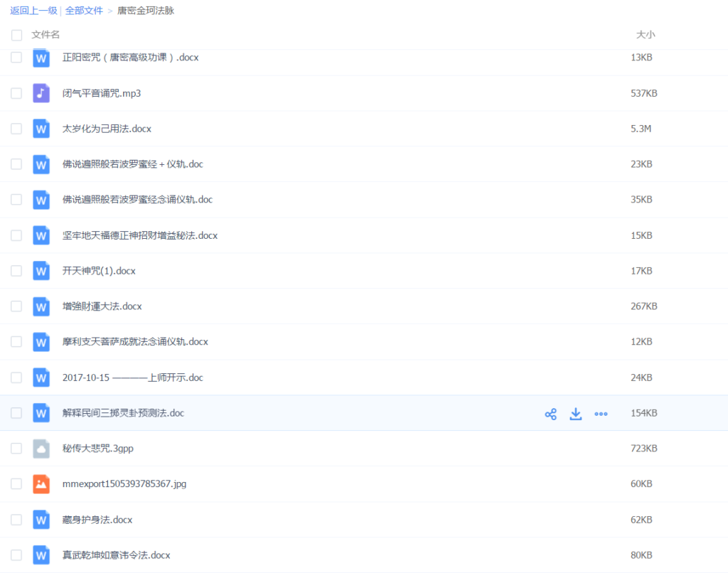Open 摩利支天菩萨成就法念诵仪轨.docx
The height and width of the screenshot is (573, 728).
(x=135, y=342)
